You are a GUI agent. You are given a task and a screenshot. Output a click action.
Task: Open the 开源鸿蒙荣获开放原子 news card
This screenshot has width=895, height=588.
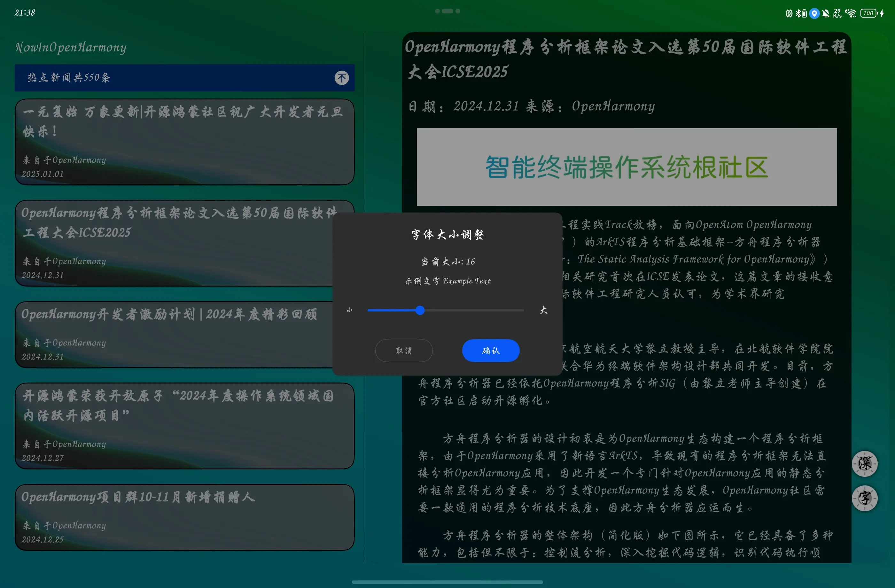point(184,426)
